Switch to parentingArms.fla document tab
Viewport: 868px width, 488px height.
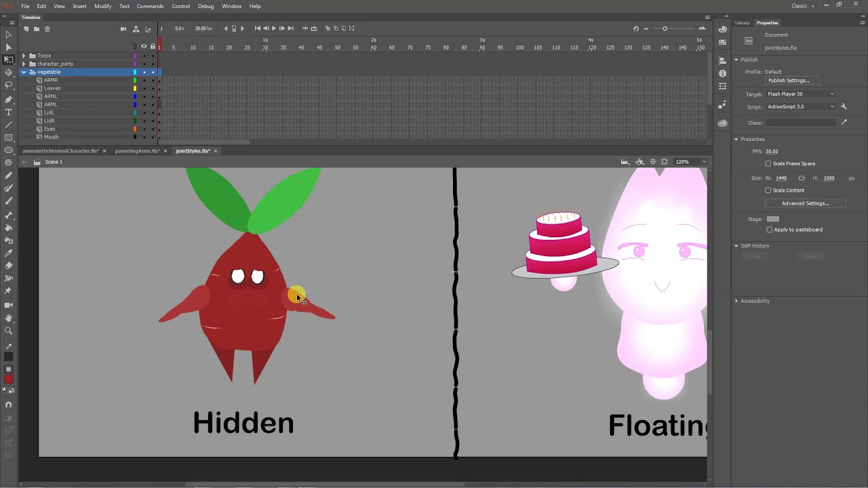point(137,151)
